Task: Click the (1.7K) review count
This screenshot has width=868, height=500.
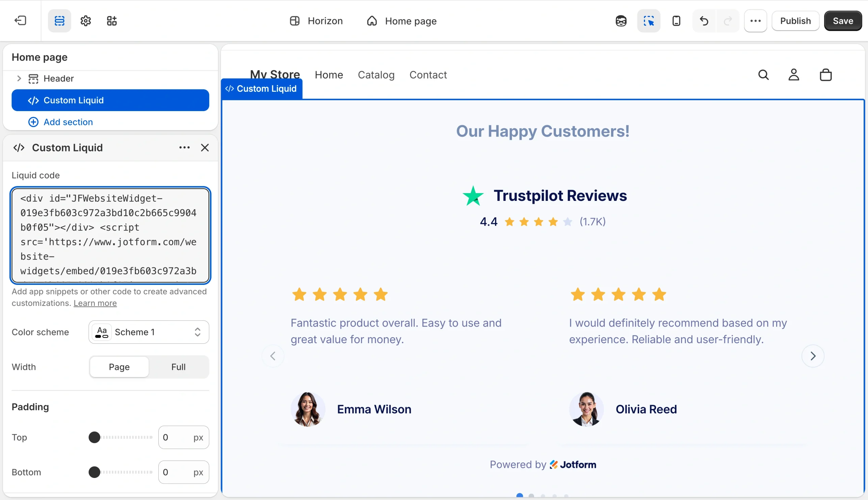Action: [x=592, y=222]
